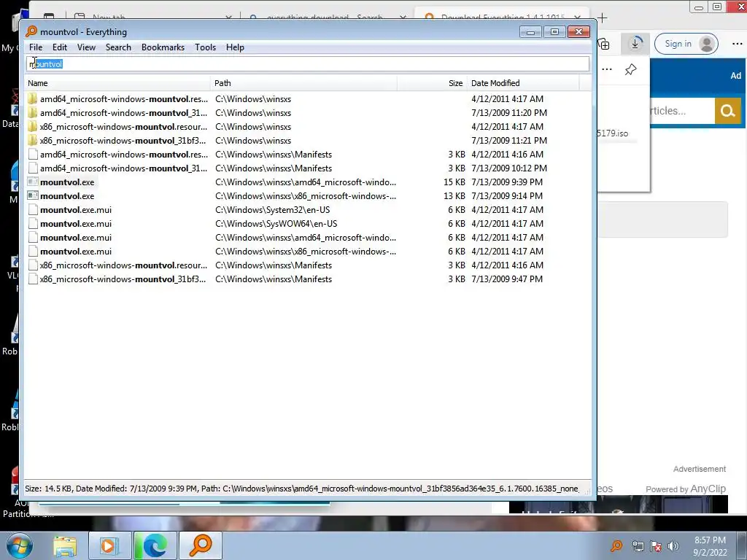The width and height of the screenshot is (747, 560).
Task: Open volume speaker tray icon
Action: (x=673, y=546)
